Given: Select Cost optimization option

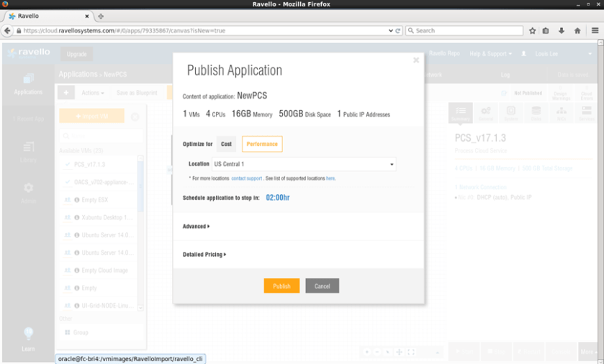Looking at the screenshot, I should 226,144.
